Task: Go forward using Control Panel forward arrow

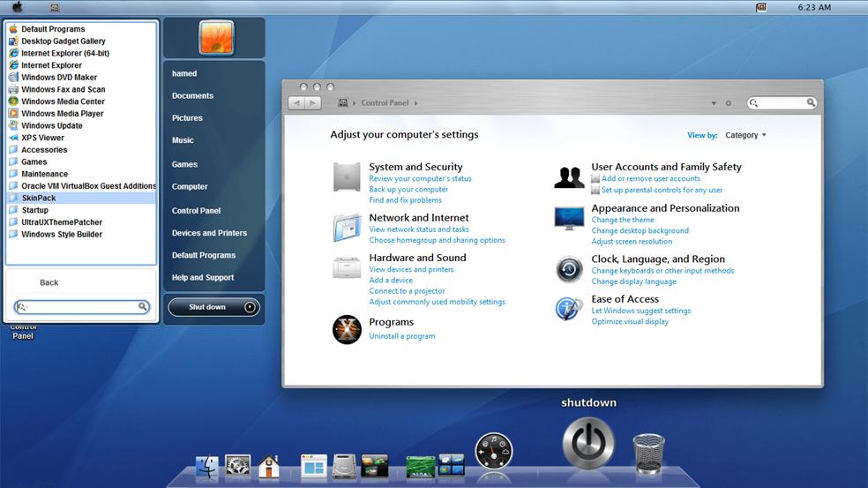Action: pyautogui.click(x=313, y=102)
